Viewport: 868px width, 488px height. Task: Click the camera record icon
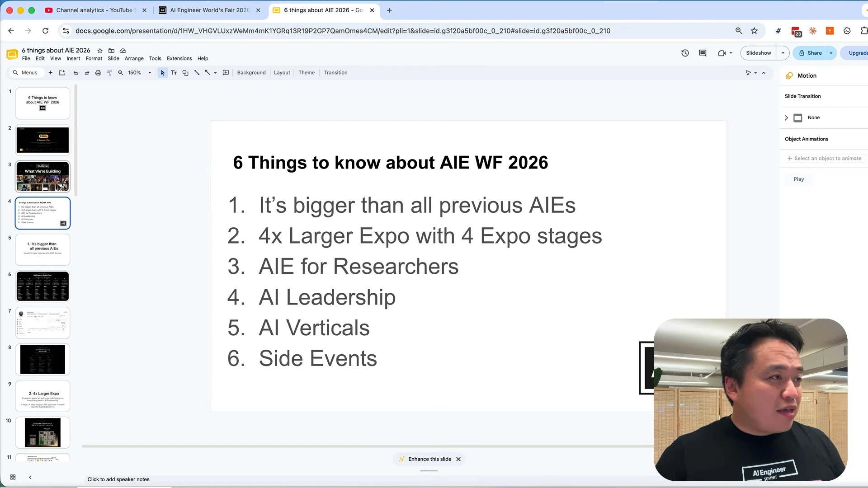722,53
